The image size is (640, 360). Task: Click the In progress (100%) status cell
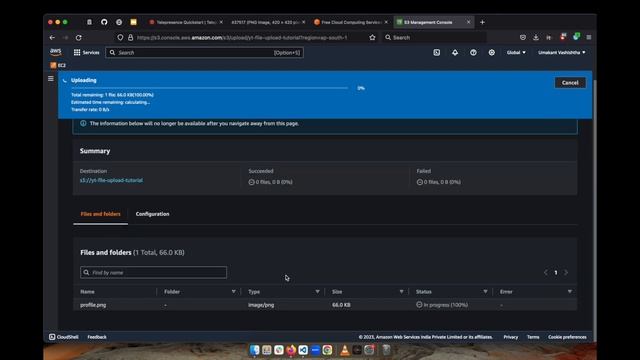point(442,305)
